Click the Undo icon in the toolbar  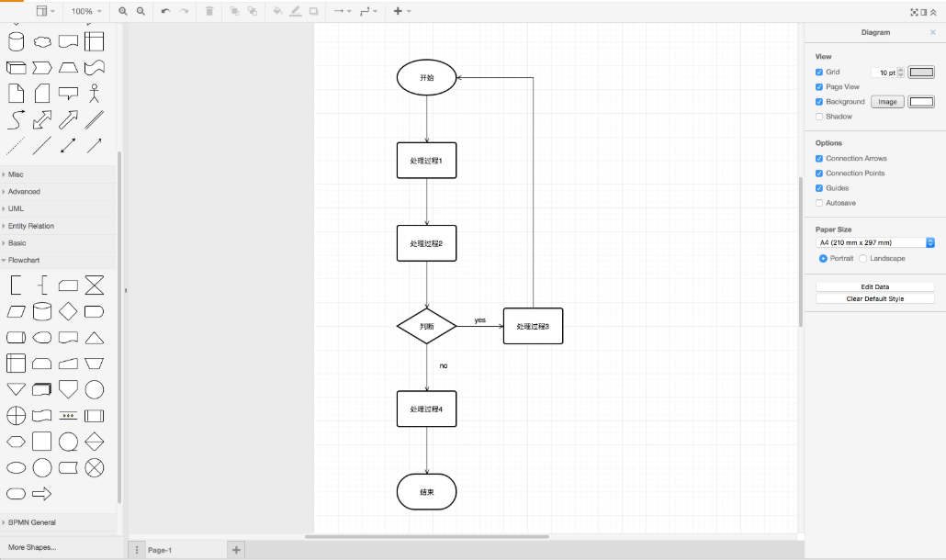(x=164, y=12)
